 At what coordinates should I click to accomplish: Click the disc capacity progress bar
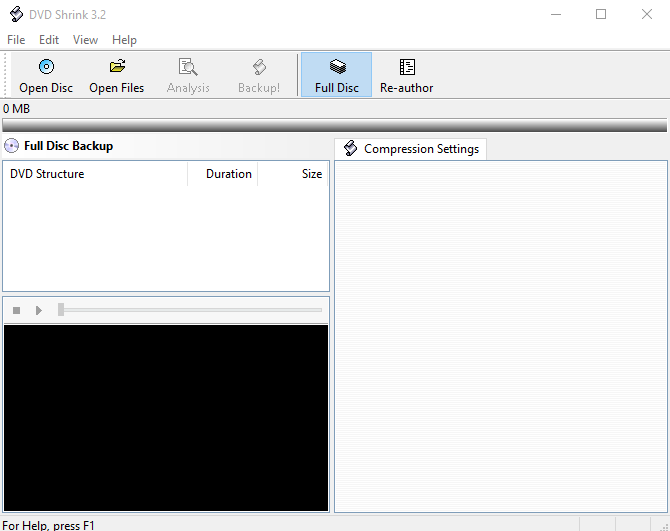pos(335,125)
